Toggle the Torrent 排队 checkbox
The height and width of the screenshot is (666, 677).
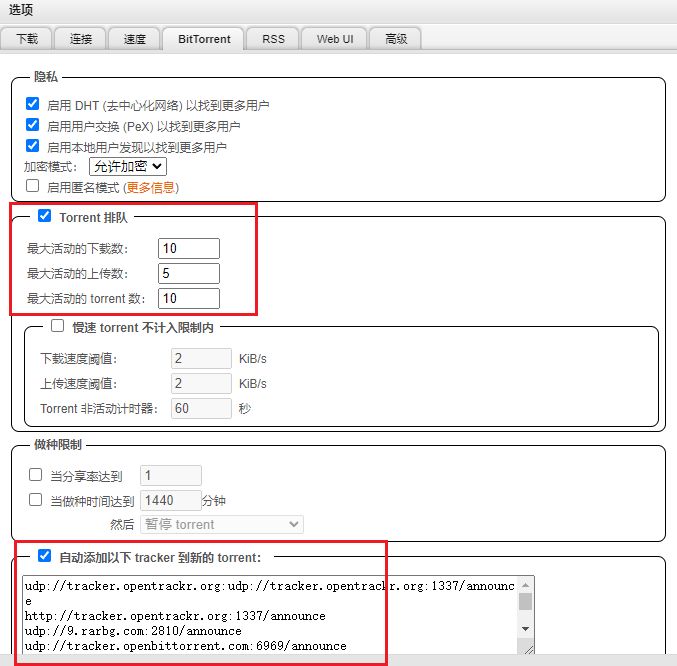[44, 216]
